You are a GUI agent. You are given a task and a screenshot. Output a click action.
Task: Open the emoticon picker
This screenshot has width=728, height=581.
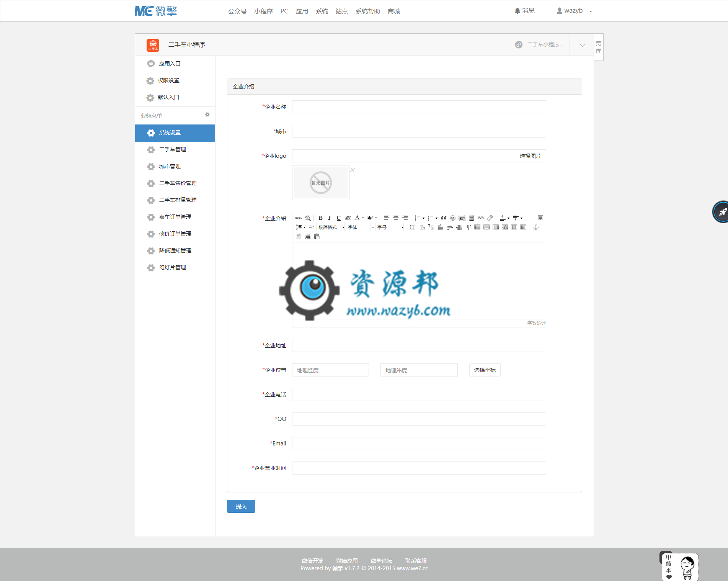click(453, 218)
